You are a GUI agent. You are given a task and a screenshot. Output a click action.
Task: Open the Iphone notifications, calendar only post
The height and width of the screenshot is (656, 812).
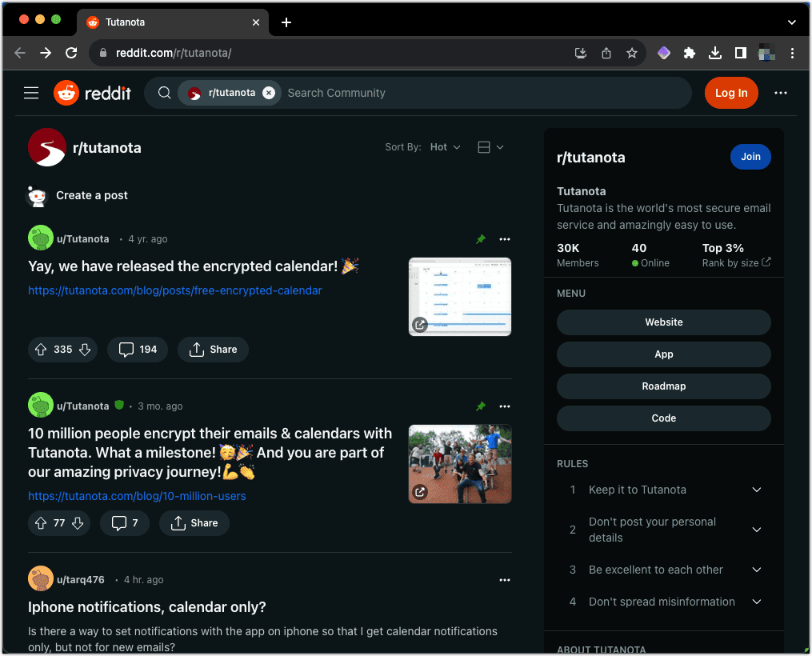coord(146,607)
